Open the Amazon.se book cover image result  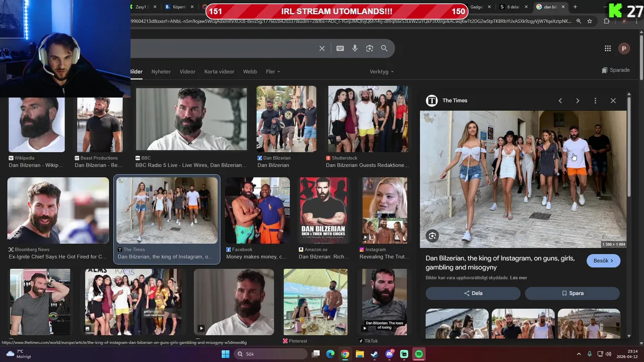point(324,211)
